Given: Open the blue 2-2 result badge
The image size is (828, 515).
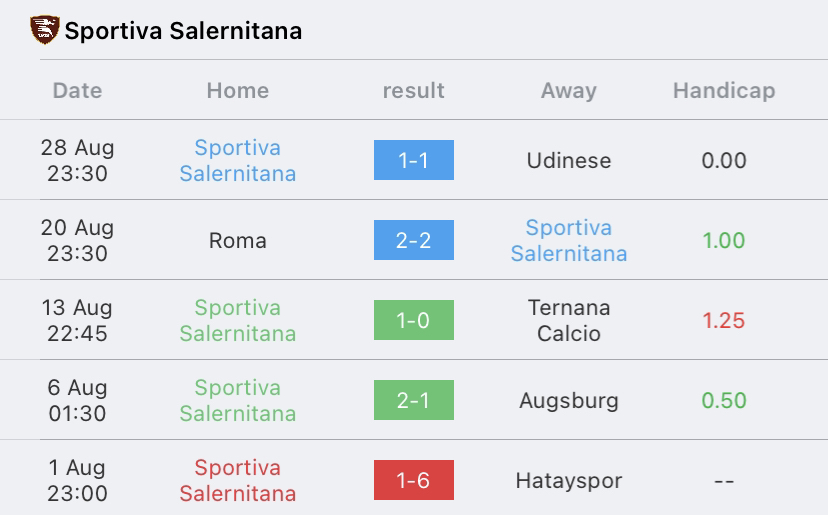Looking at the screenshot, I should click(413, 240).
